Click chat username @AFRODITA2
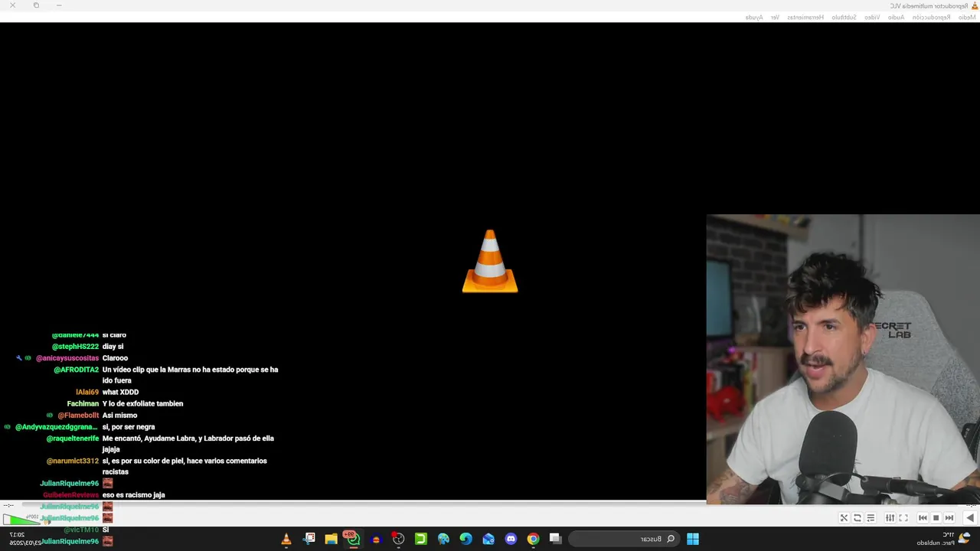 pyautogui.click(x=76, y=370)
